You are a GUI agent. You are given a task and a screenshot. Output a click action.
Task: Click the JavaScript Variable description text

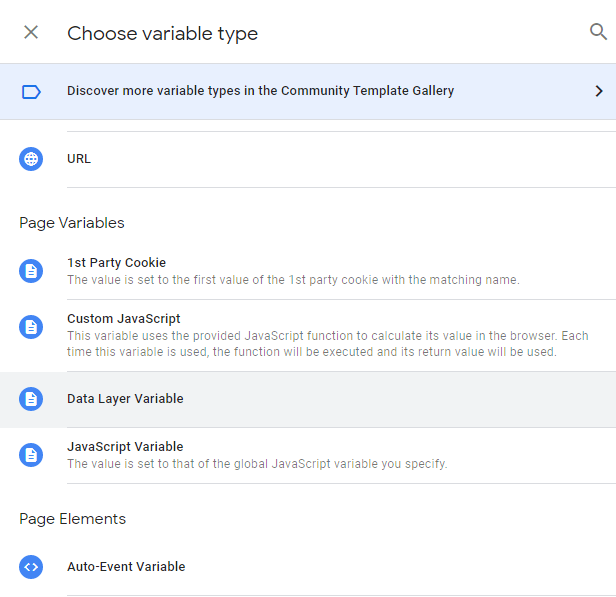pos(257,464)
